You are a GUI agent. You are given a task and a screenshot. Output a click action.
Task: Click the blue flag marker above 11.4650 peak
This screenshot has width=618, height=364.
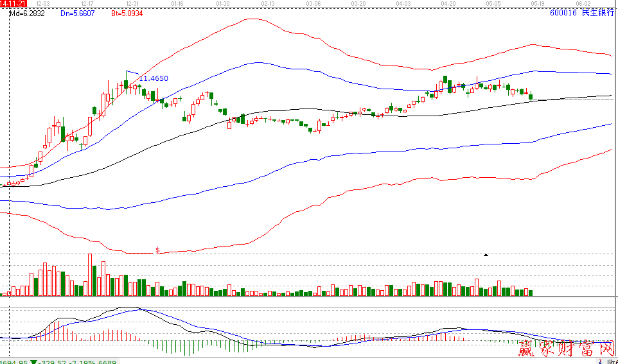pos(132,74)
